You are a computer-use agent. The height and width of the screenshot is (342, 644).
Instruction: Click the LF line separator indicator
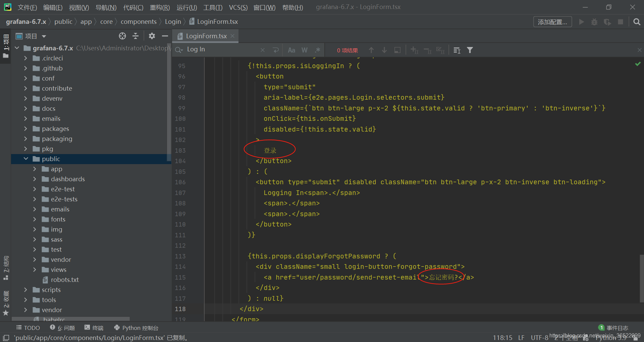click(x=521, y=338)
